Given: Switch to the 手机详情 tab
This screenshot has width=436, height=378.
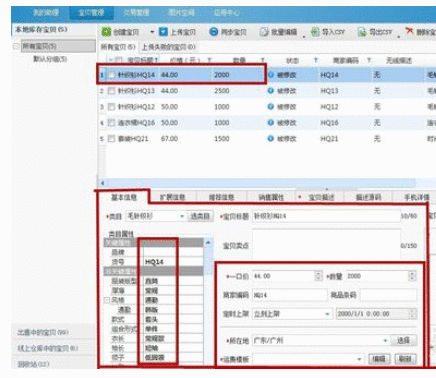Looking at the screenshot, I should (x=417, y=197).
